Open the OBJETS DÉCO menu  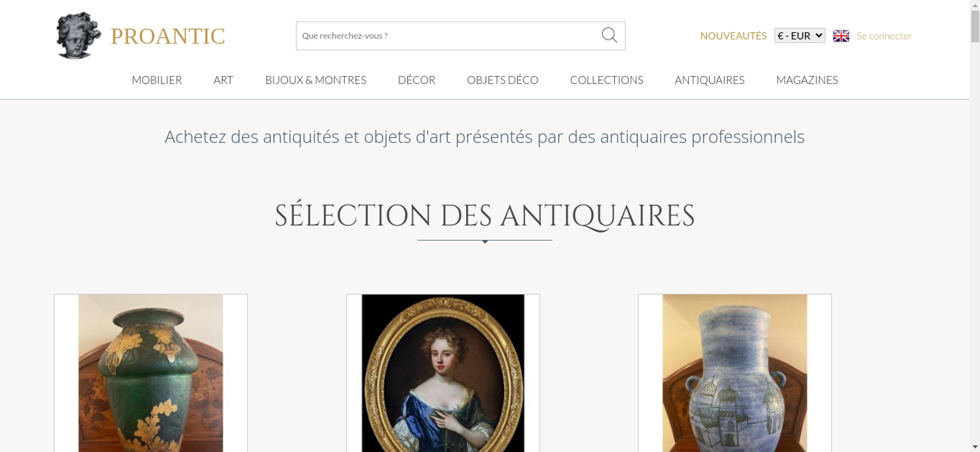(503, 80)
